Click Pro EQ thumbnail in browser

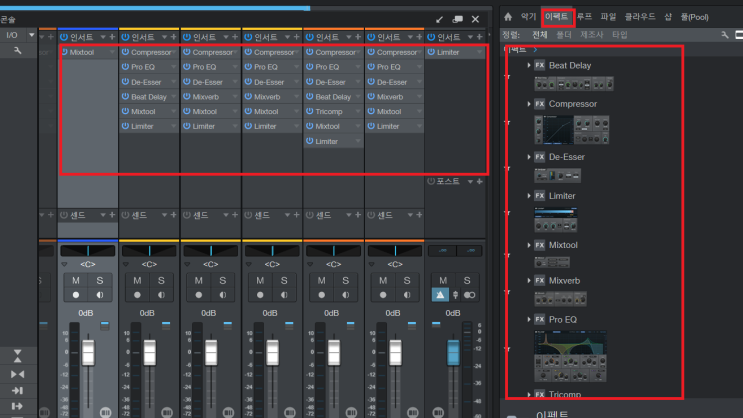pos(570,356)
